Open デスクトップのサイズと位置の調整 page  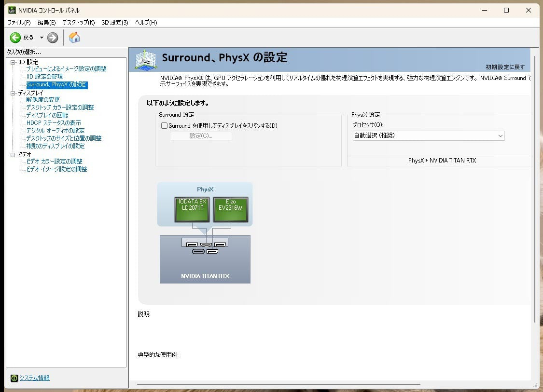[64, 138]
